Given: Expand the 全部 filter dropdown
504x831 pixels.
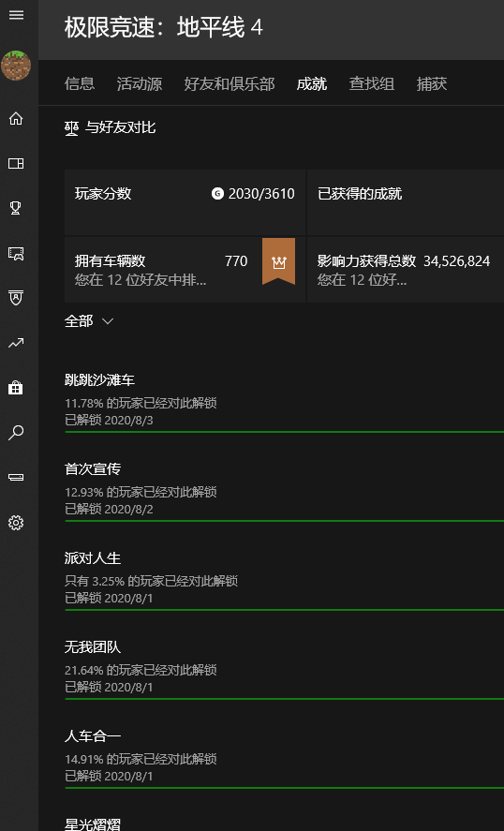Looking at the screenshot, I should click(x=89, y=321).
